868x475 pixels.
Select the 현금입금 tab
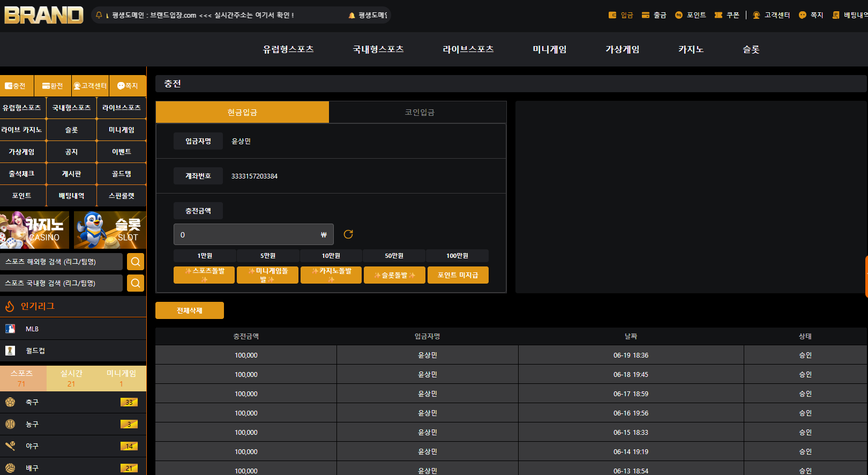[242, 112]
